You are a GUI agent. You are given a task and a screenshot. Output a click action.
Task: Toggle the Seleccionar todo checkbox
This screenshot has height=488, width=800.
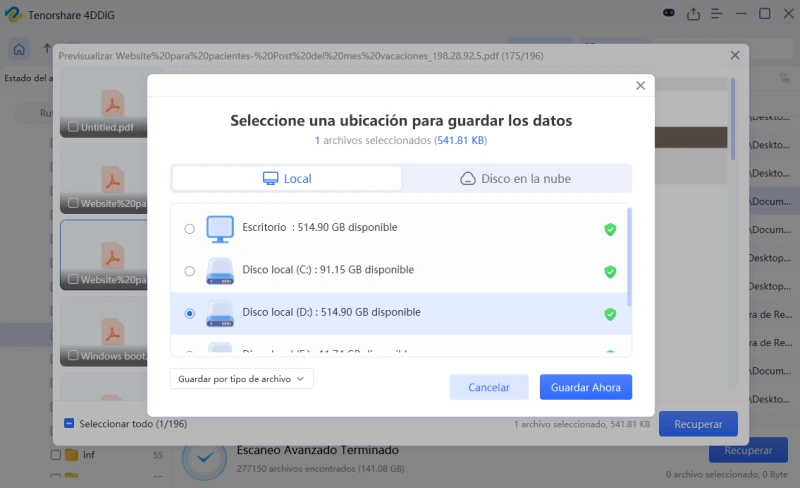[x=69, y=423]
